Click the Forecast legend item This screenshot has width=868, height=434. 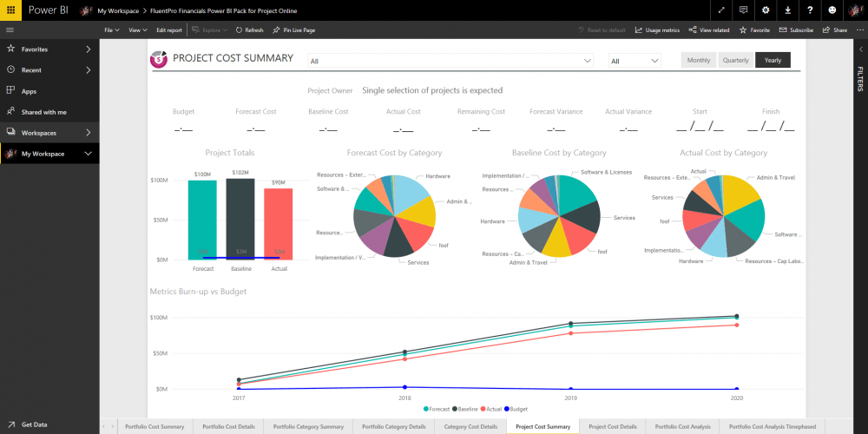pyautogui.click(x=437, y=409)
